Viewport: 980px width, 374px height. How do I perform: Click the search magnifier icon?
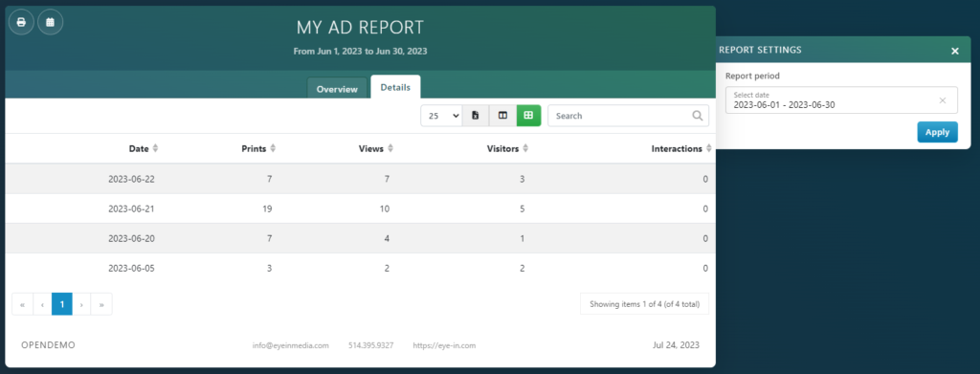tap(698, 116)
